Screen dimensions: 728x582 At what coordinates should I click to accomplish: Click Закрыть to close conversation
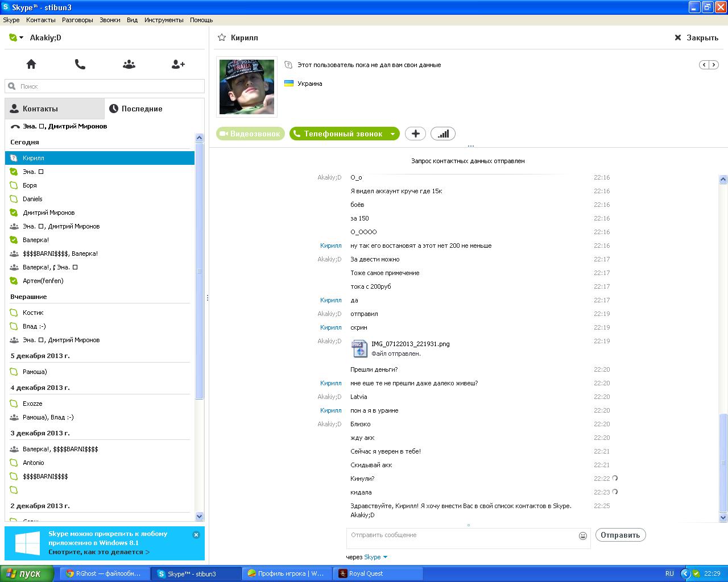(696, 38)
